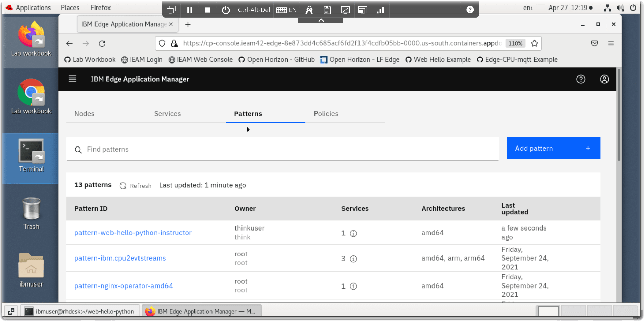Viewport: 644px width, 321px height.
Task: Open the Open Horizon - GitHub bookmark
Action: [x=277, y=60]
